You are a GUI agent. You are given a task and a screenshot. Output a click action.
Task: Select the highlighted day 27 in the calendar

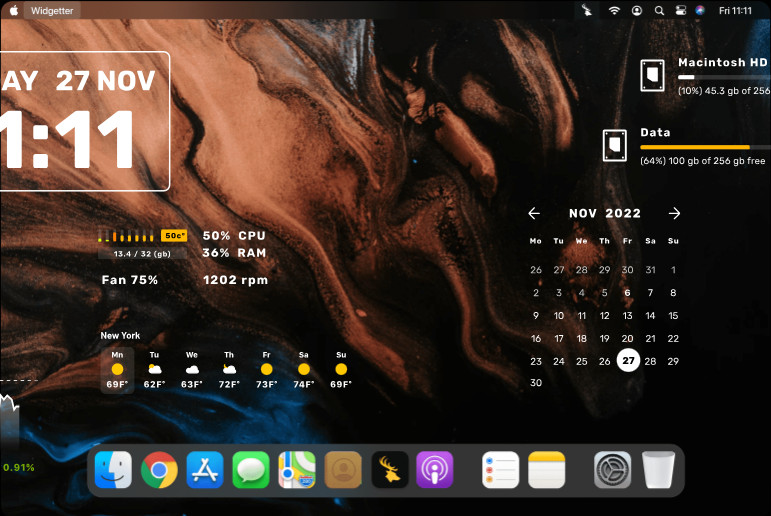(x=628, y=361)
